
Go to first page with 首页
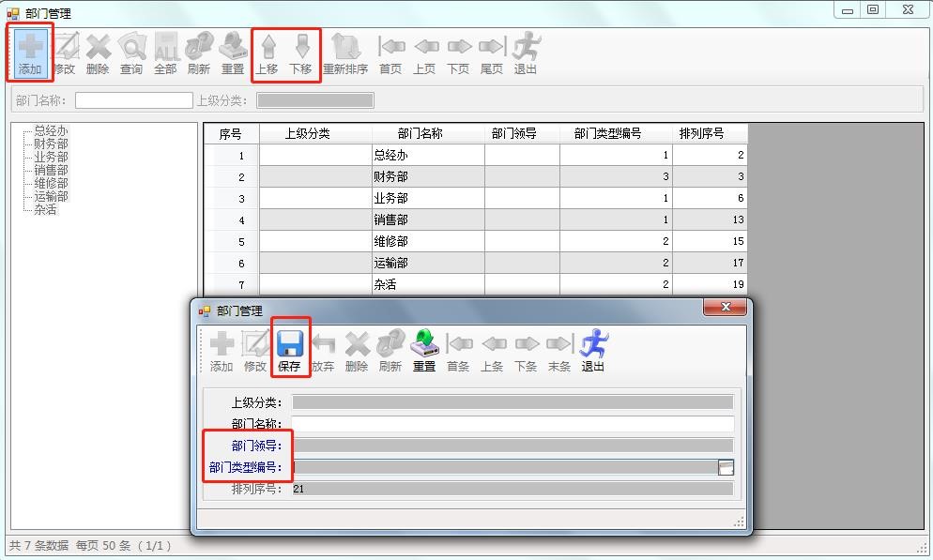(390, 53)
